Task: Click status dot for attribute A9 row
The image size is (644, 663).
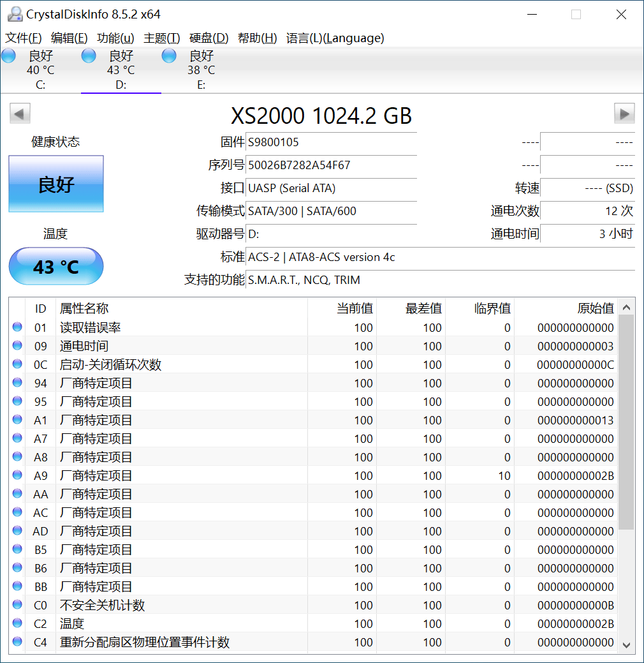Action: pyautogui.click(x=17, y=475)
